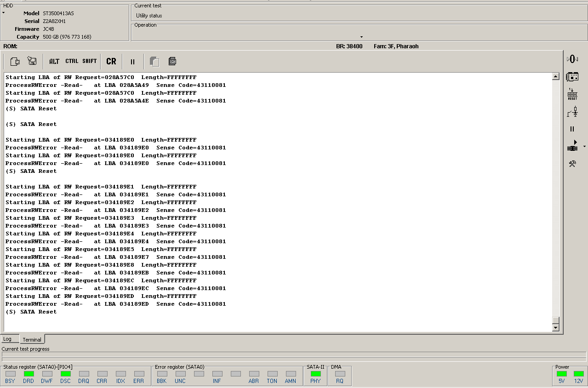Click the capacity value 500 GB (976 773 168)
Screen dimensions: 588x388
67,37
